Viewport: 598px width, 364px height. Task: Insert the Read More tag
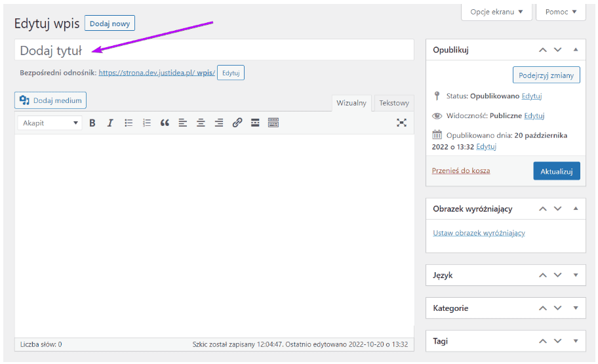point(255,123)
